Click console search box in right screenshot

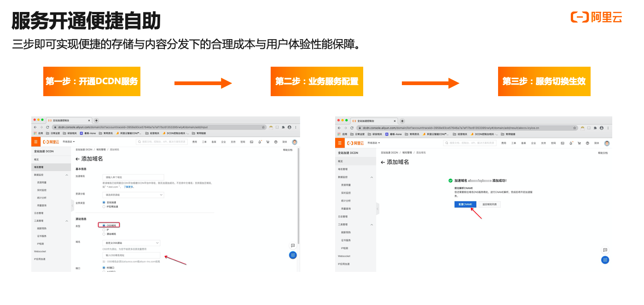tap(469, 143)
